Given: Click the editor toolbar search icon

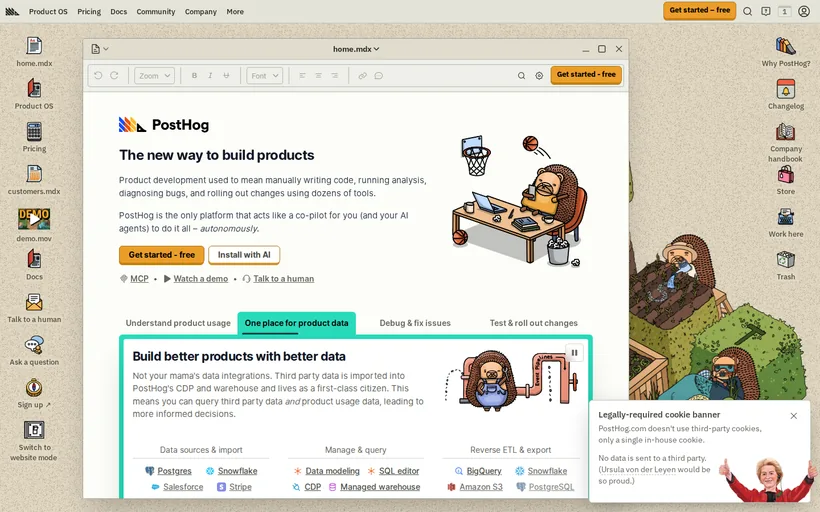Looking at the screenshot, I should click(x=521, y=75).
